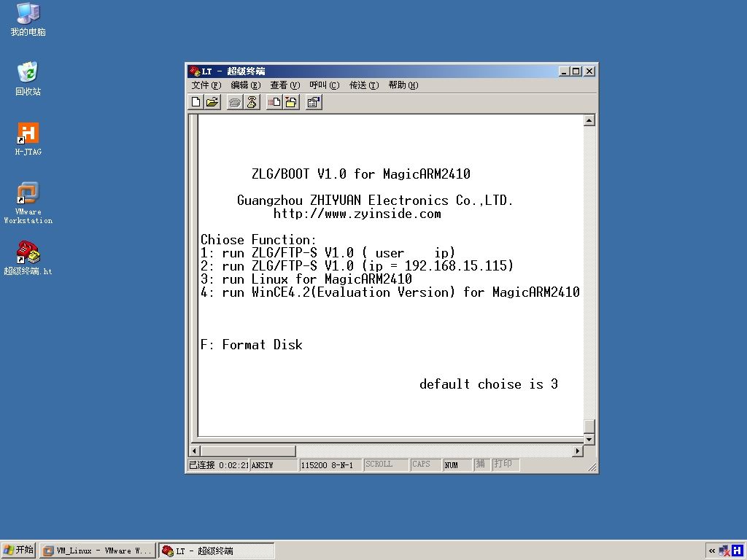The width and height of the screenshot is (747, 560).
Task: Open the 开始 Start button
Action: 18,551
